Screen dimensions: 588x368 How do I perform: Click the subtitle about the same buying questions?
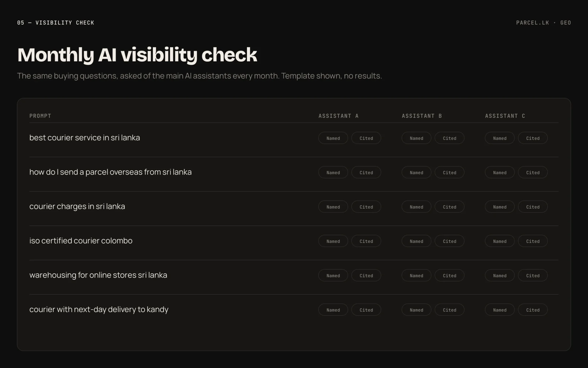point(199,76)
